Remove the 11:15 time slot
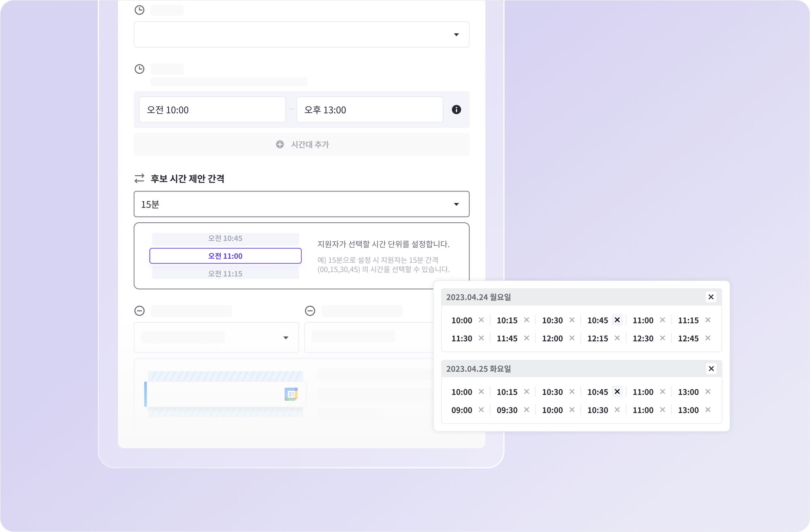 [x=708, y=320]
